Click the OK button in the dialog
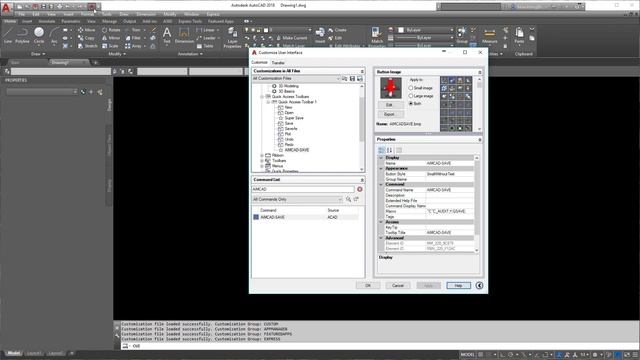The width and height of the screenshot is (640, 360). coord(368,285)
